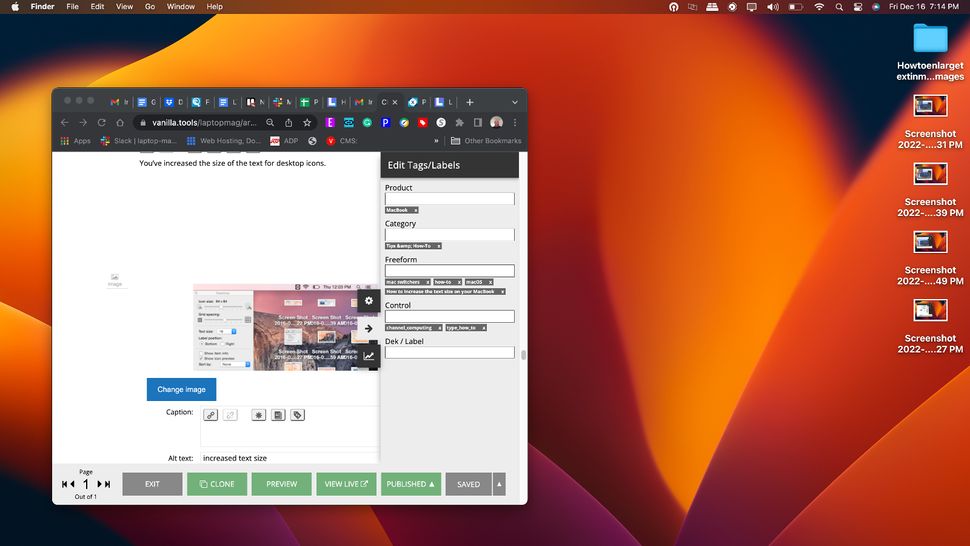Image resolution: width=970 pixels, height=546 pixels.
Task: Click the share icon in address bar
Action: click(x=288, y=122)
